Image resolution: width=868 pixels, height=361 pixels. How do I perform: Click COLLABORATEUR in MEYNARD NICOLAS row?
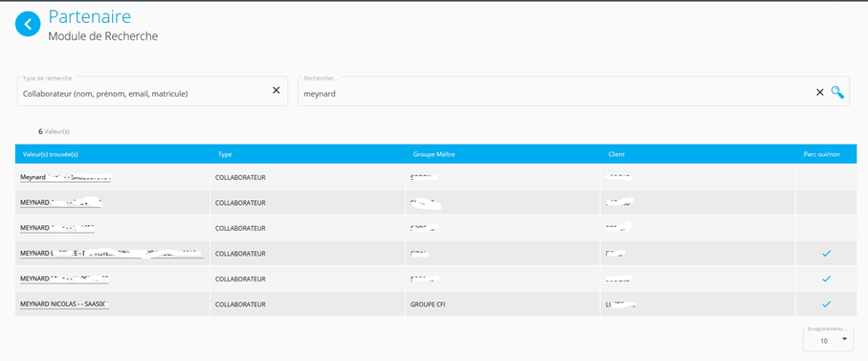(x=240, y=304)
